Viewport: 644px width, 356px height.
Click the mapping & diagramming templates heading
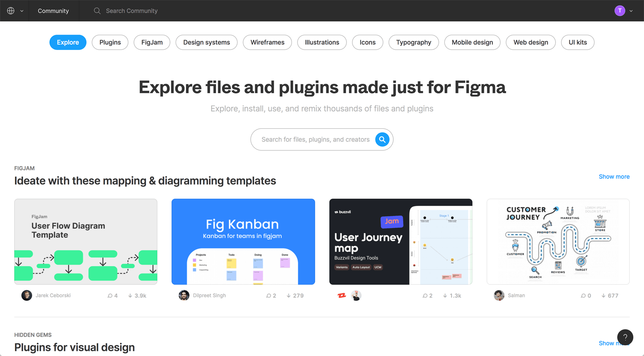[145, 181]
